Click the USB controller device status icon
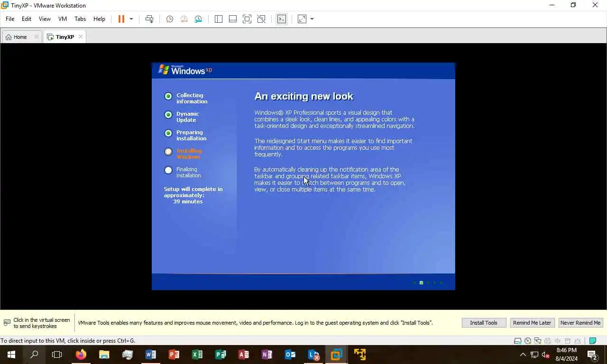 [568, 341]
